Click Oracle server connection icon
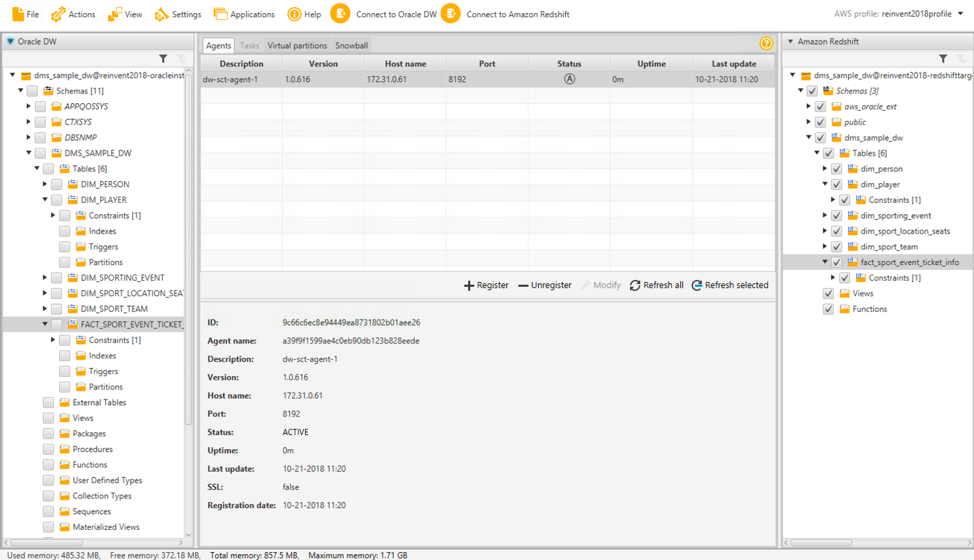Image resolution: width=974 pixels, height=560 pixels. (x=25, y=76)
